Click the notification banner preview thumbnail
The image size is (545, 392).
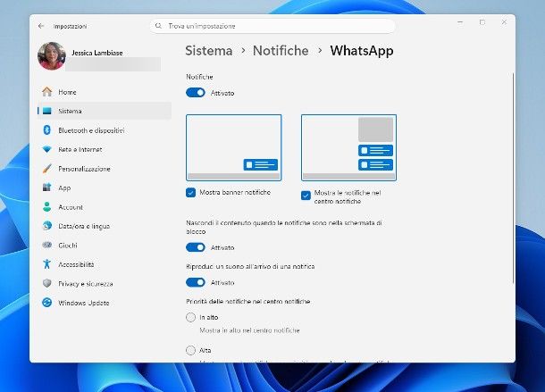pos(233,147)
